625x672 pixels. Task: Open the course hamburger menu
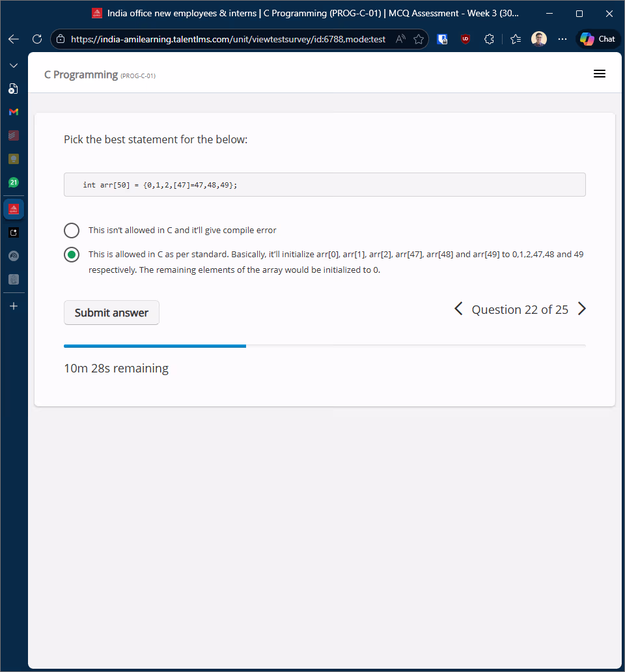click(x=600, y=74)
